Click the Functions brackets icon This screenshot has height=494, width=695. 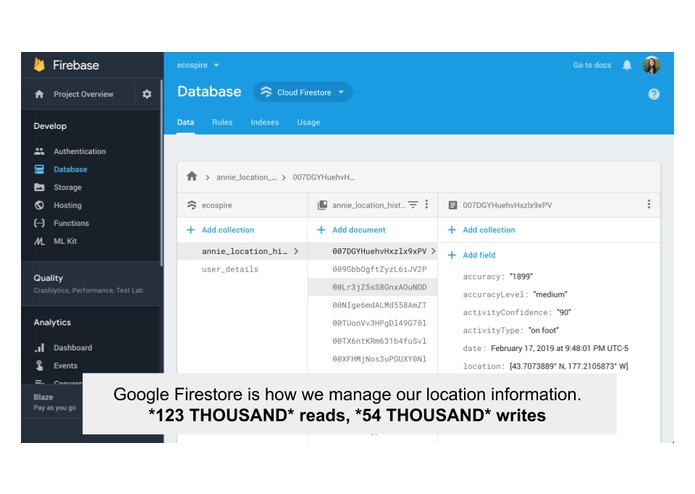point(39,223)
